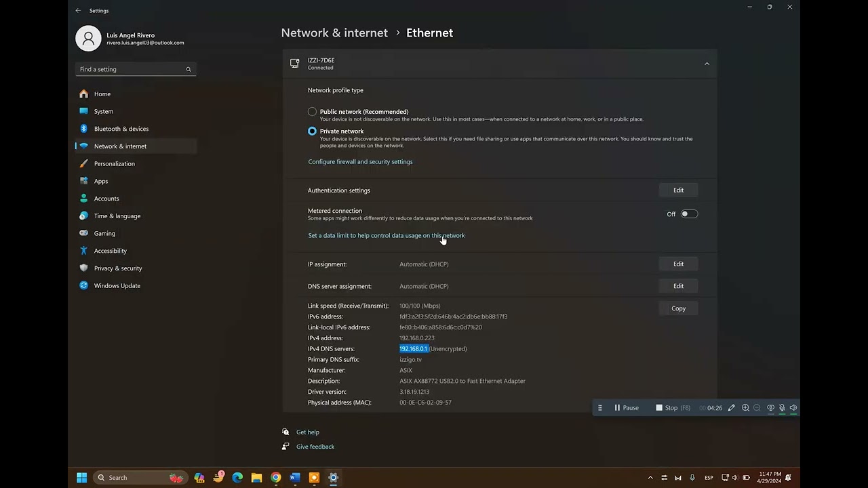The image size is (868, 488).
Task: Open Microsoft Edge from the taskbar
Action: pyautogui.click(x=237, y=478)
